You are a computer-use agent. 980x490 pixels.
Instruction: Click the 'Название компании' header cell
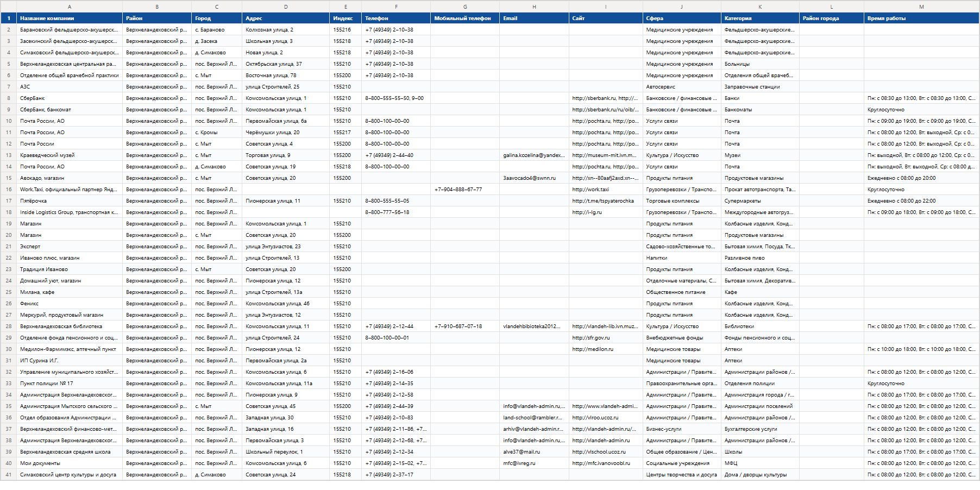(70, 18)
